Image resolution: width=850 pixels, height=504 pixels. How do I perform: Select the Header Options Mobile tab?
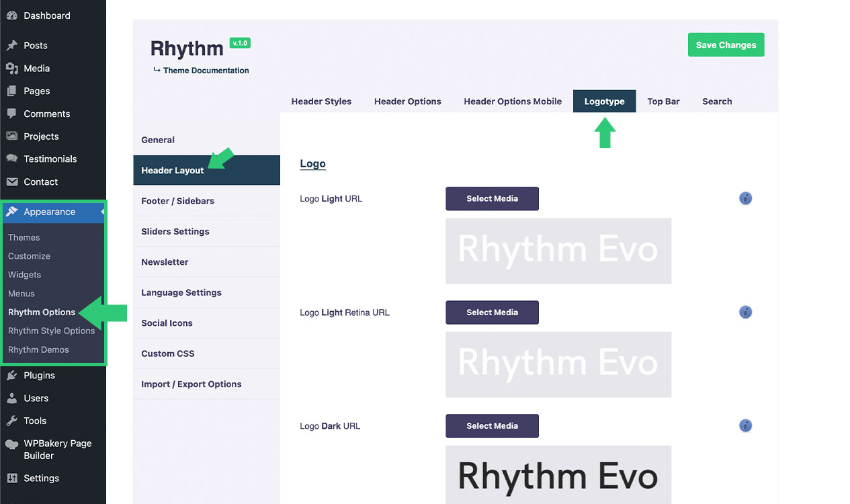(x=512, y=101)
